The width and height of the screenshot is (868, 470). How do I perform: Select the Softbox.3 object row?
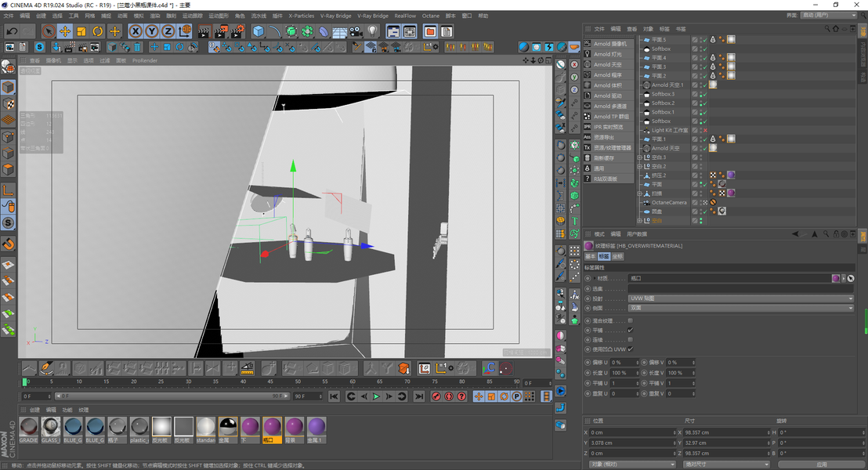pyautogui.click(x=664, y=94)
